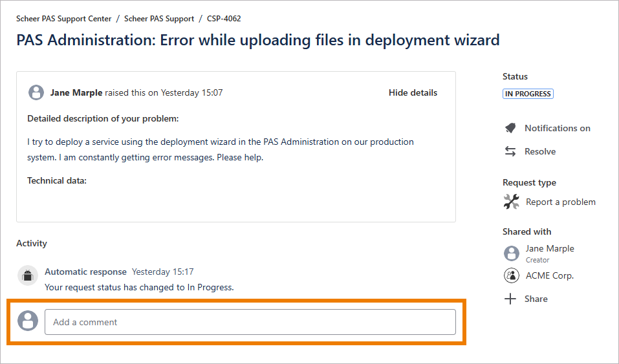Viewport: 619px width, 364px height.
Task: Resolve this request
Action: (x=540, y=151)
